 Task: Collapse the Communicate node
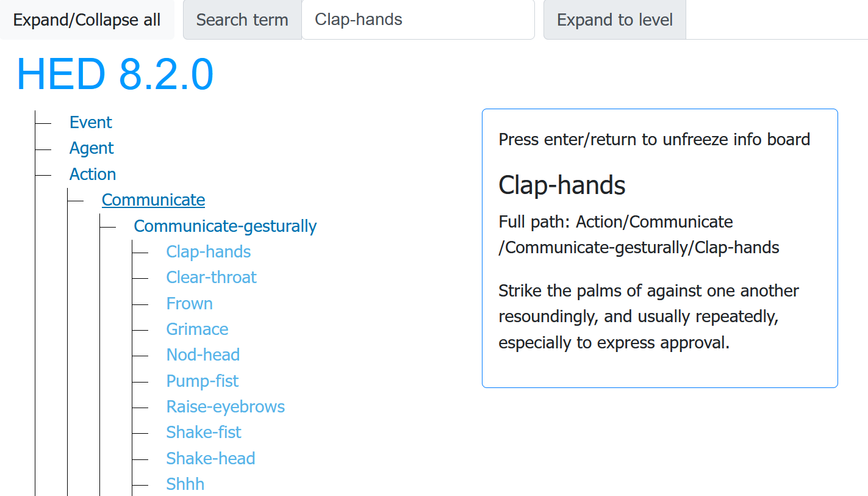[153, 200]
